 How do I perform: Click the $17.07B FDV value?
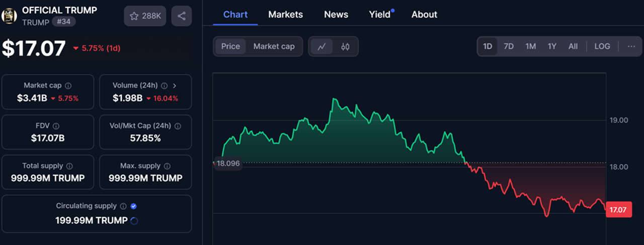coord(48,138)
